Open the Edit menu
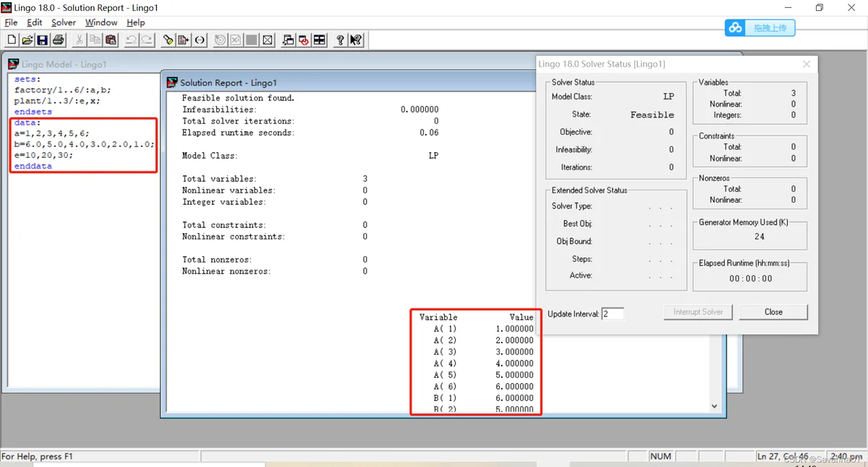This screenshot has width=868, height=467. pos(35,22)
